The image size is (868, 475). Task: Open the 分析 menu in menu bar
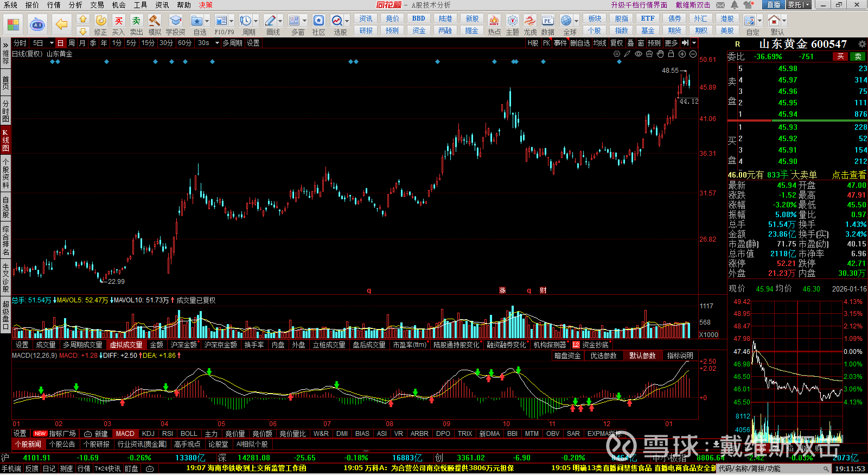[75, 5]
